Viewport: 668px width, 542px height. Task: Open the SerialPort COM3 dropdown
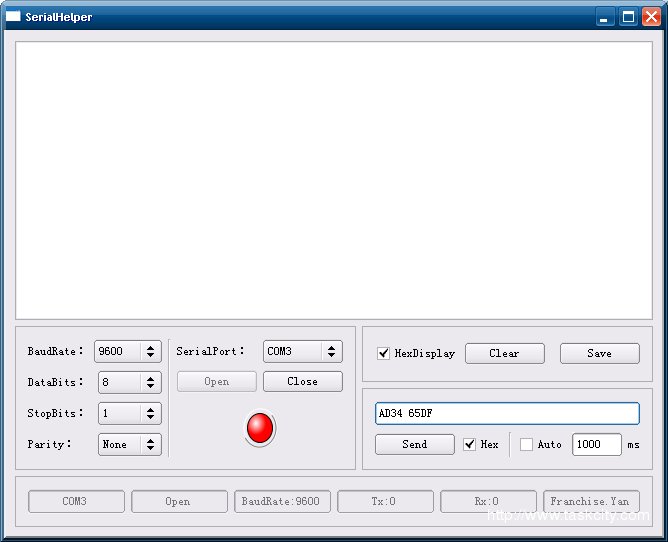[331, 351]
